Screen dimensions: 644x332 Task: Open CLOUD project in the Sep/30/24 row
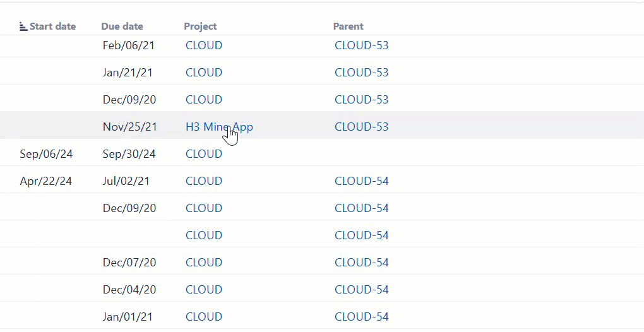click(204, 154)
